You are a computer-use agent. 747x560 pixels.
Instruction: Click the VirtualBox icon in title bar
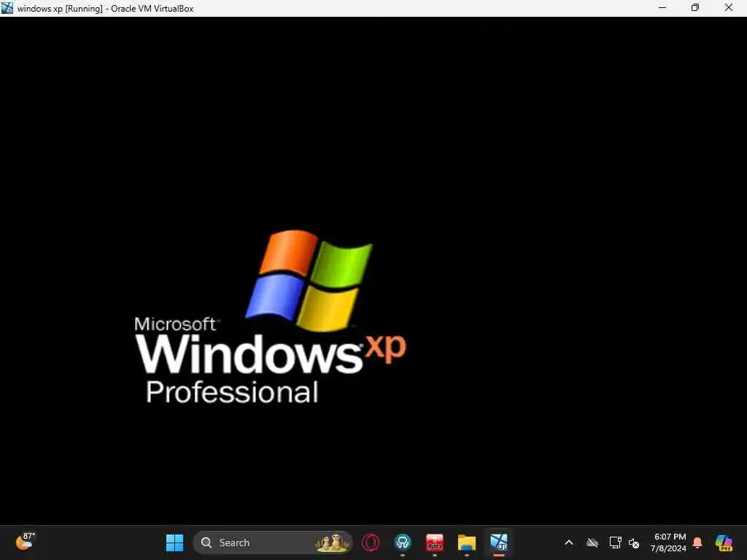tap(7, 7)
